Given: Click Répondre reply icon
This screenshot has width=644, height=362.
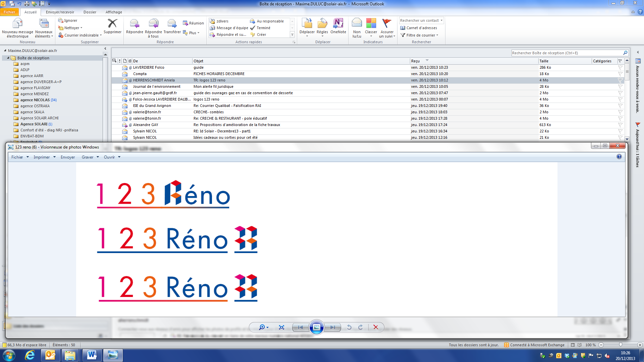Looking at the screenshot, I should [135, 23].
